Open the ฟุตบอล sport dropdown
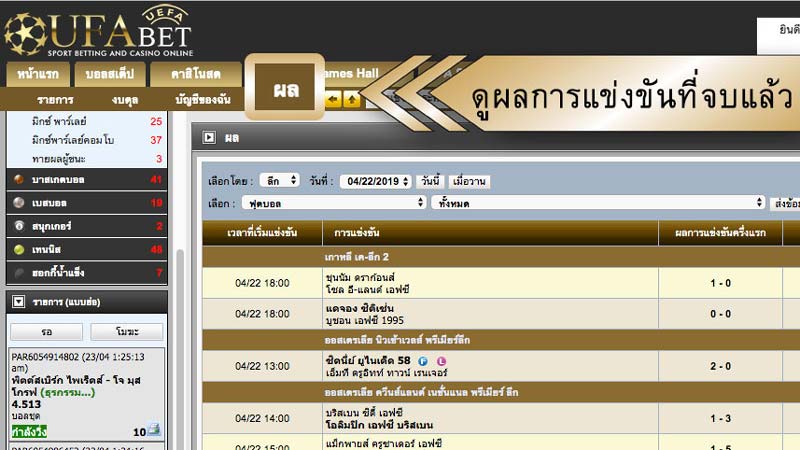The height and width of the screenshot is (450, 800). (334, 203)
